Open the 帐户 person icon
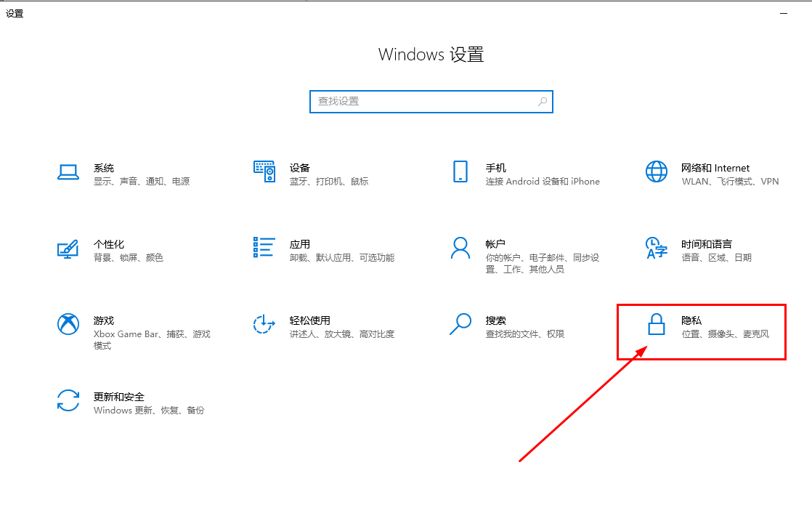The image size is (812, 513). click(460, 249)
